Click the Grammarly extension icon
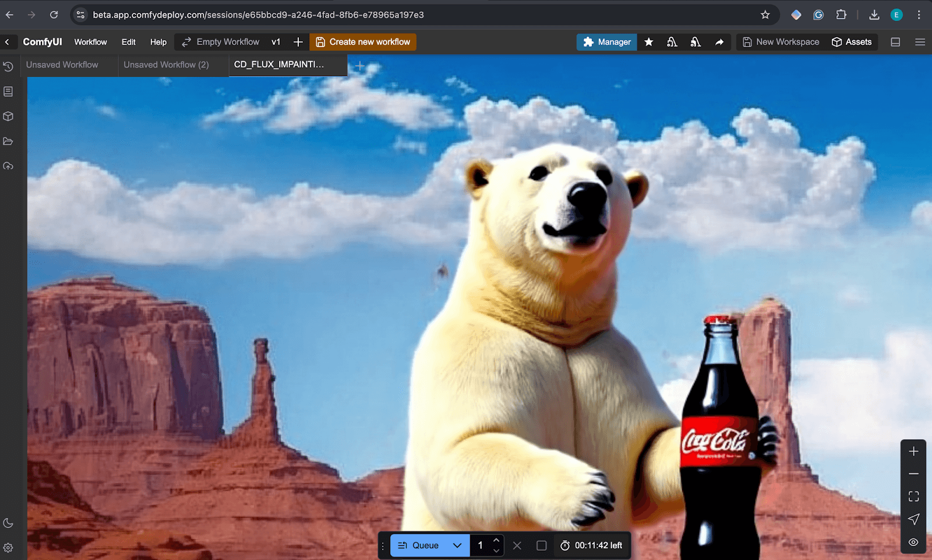Screen dimensions: 932x560 coord(818,15)
